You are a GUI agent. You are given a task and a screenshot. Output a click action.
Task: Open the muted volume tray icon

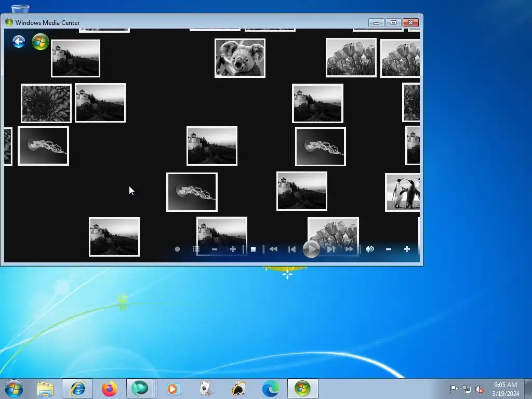coord(480,389)
